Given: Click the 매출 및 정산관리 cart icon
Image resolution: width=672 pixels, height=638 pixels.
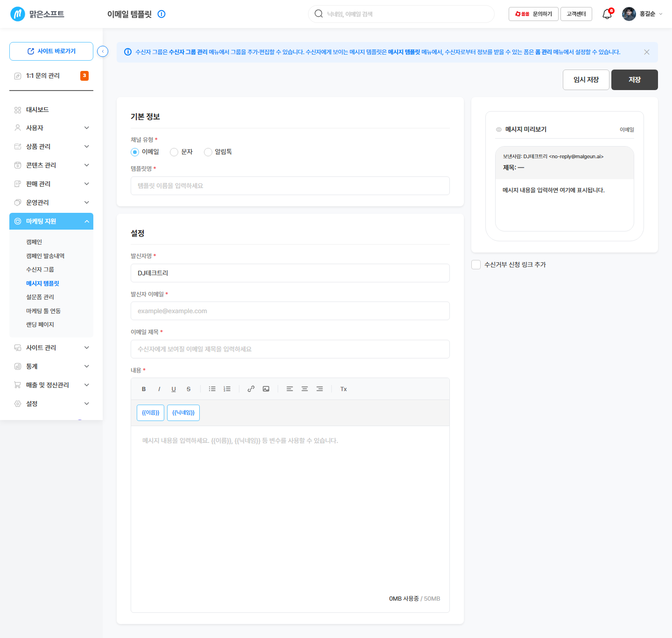Looking at the screenshot, I should click(x=18, y=385).
